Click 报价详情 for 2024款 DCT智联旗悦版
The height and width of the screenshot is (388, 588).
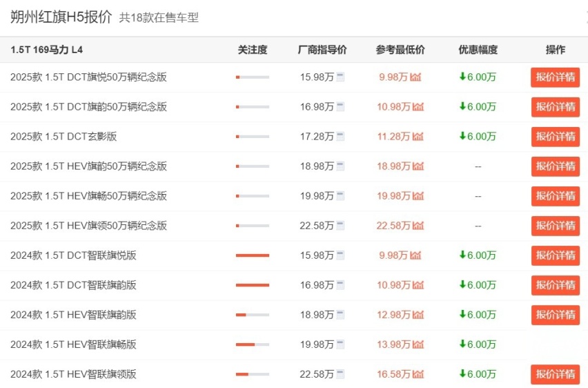point(556,255)
